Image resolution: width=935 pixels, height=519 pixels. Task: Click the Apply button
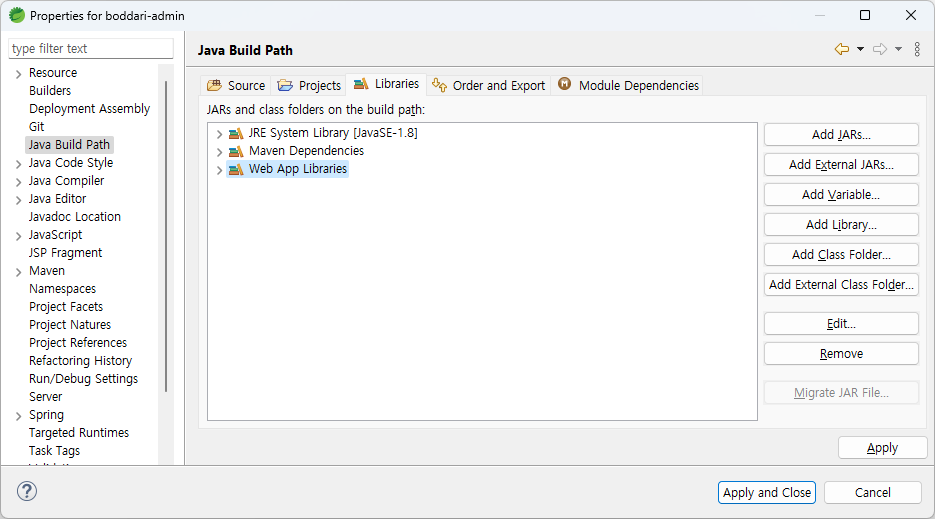(883, 448)
